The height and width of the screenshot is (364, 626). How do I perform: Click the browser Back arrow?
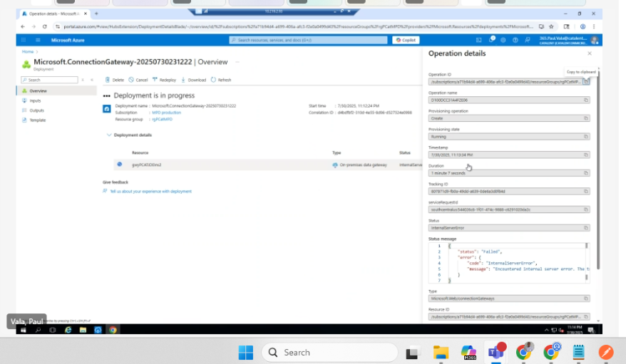[23, 26]
